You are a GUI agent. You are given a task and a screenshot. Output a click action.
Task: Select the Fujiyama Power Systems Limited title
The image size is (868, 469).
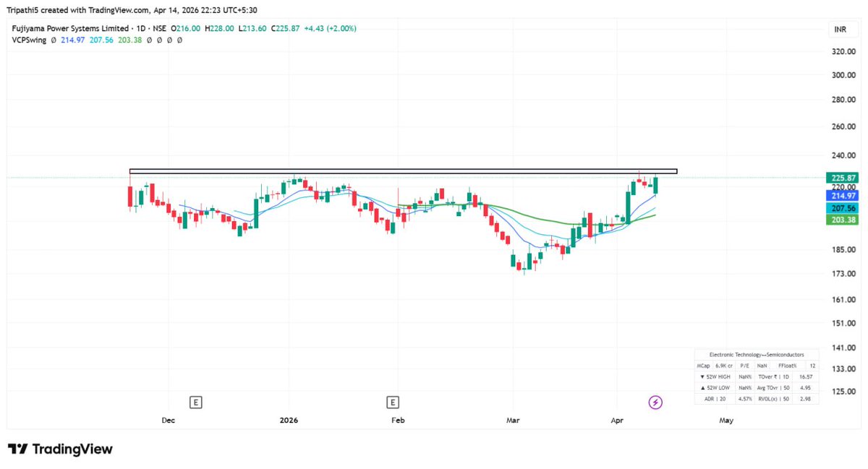click(x=69, y=29)
